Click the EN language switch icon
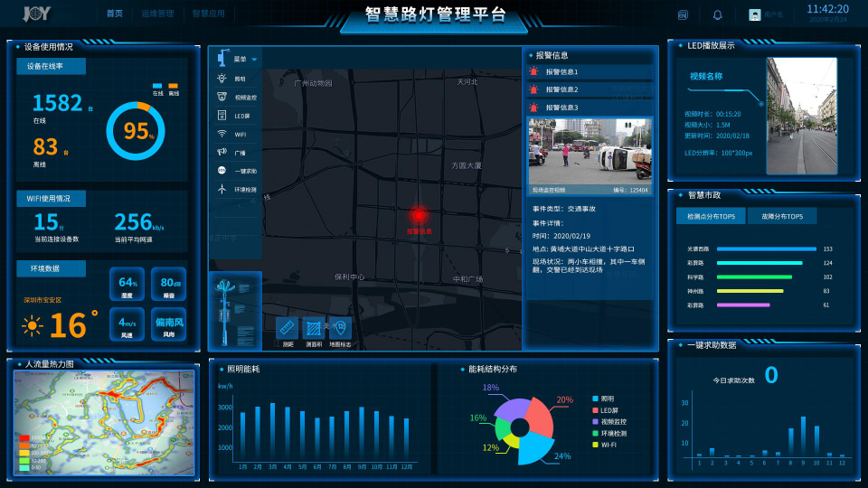The image size is (868, 488). 682,15
